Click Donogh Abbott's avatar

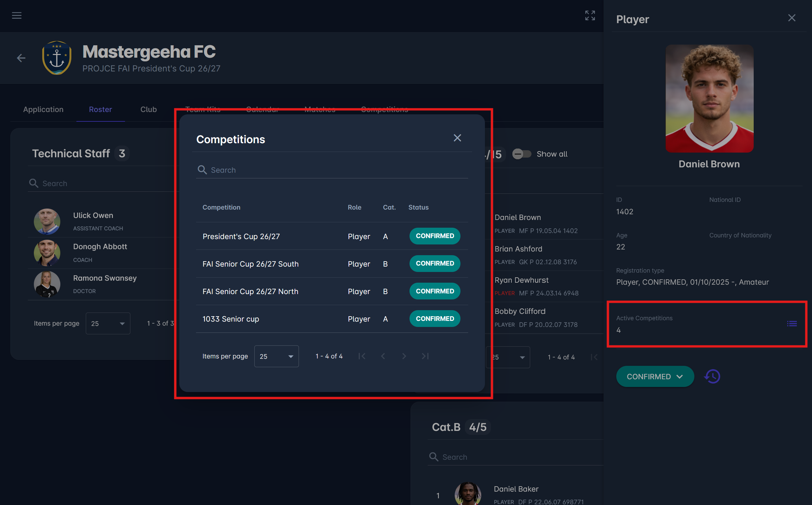pyautogui.click(x=47, y=252)
